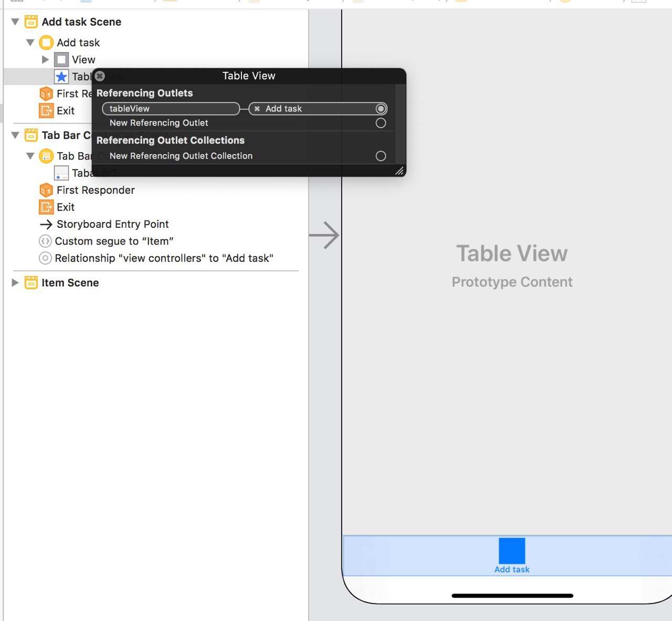Collapse the Add task controller triangle
This screenshot has height=621, width=672.
point(30,43)
